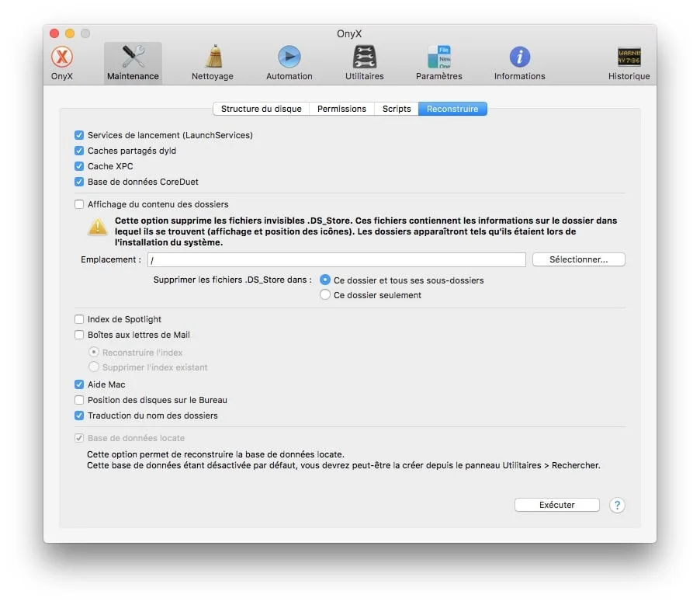This screenshot has width=700, height=605.
Task: Open the Historique log icon
Action: click(x=629, y=63)
